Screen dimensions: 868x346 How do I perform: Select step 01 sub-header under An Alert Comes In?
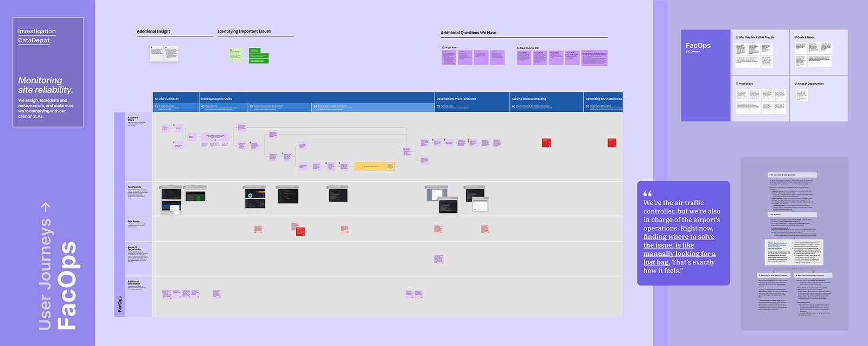(176, 107)
